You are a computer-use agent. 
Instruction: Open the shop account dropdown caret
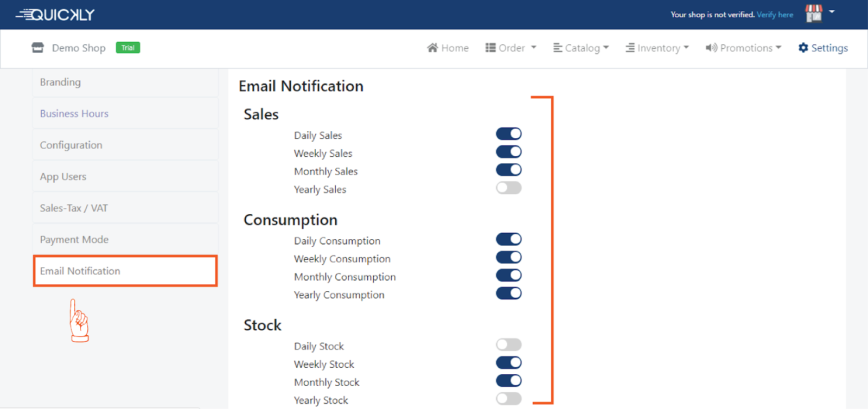click(832, 11)
